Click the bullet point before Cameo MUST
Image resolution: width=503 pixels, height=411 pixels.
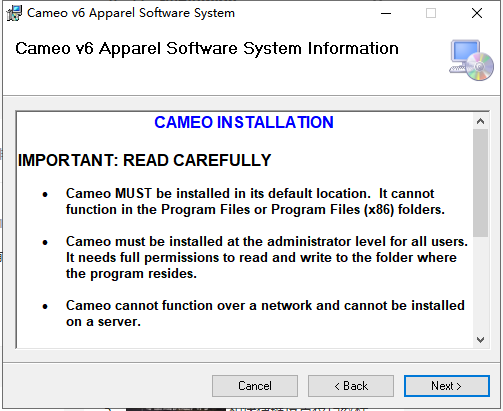pos(45,194)
